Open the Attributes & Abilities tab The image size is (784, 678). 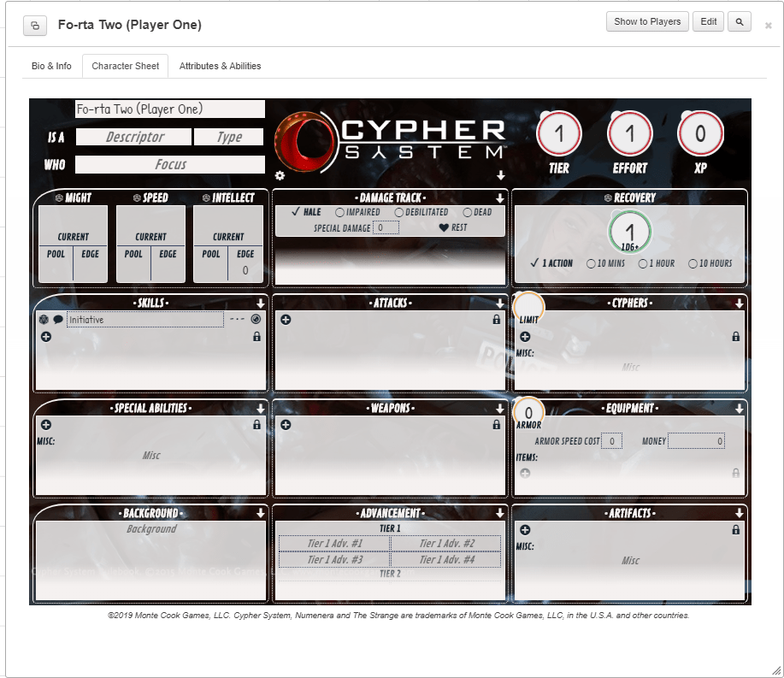pos(220,66)
